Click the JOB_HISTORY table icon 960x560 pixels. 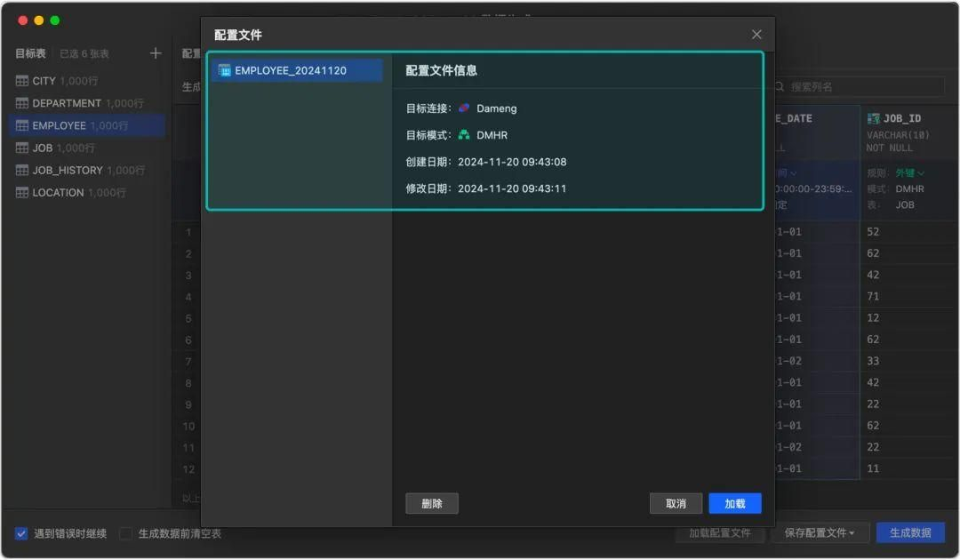(x=22, y=170)
